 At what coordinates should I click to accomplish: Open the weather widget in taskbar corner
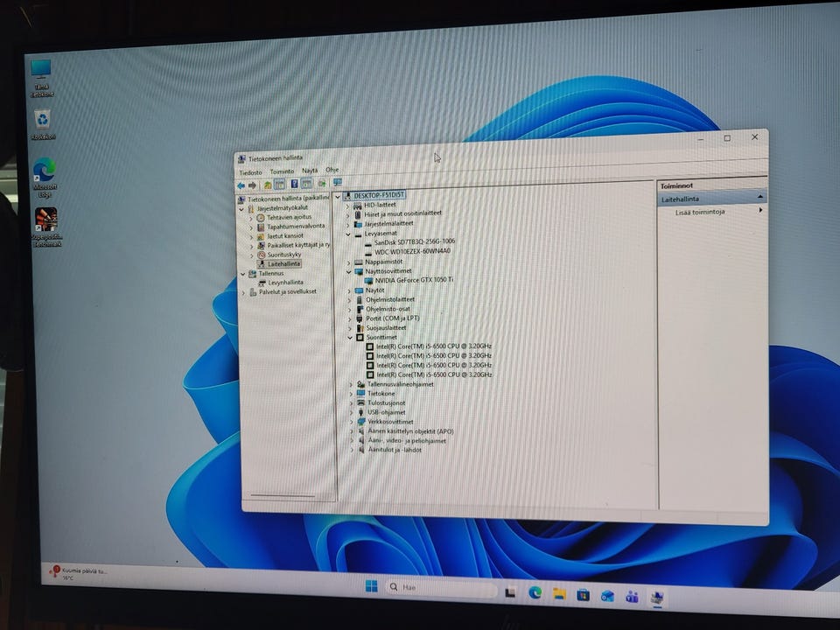78,574
